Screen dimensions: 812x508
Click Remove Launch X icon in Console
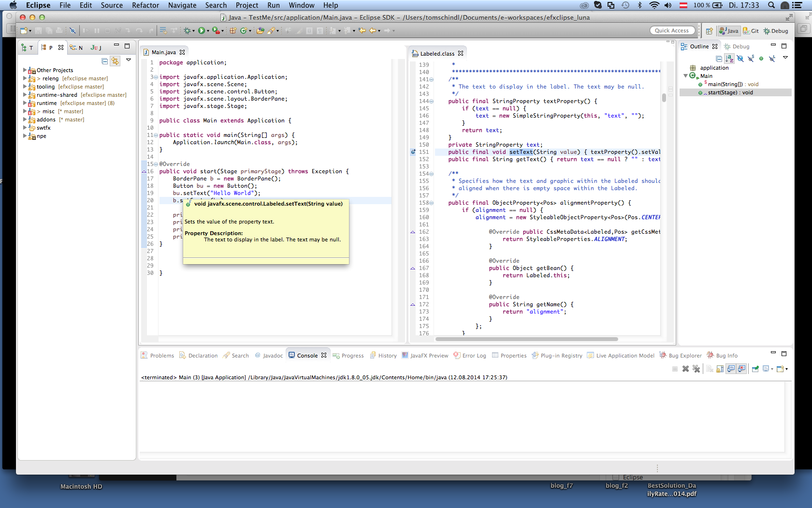coord(685,369)
